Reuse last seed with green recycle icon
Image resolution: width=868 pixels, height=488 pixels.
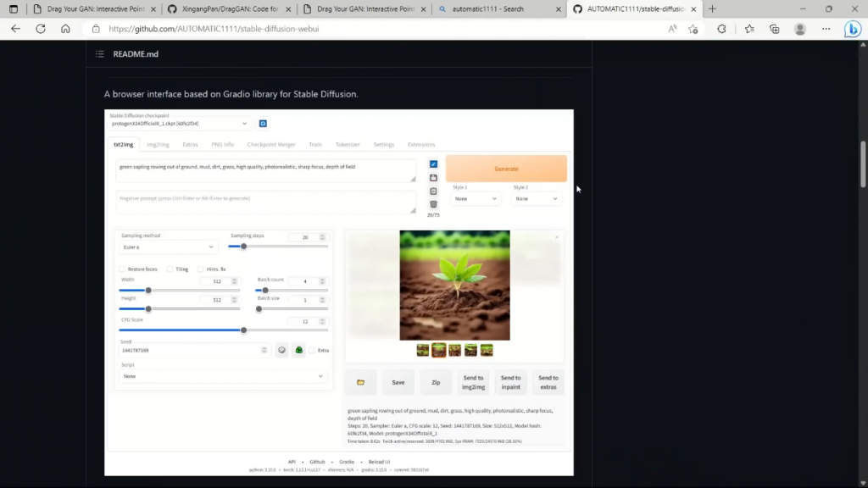299,350
